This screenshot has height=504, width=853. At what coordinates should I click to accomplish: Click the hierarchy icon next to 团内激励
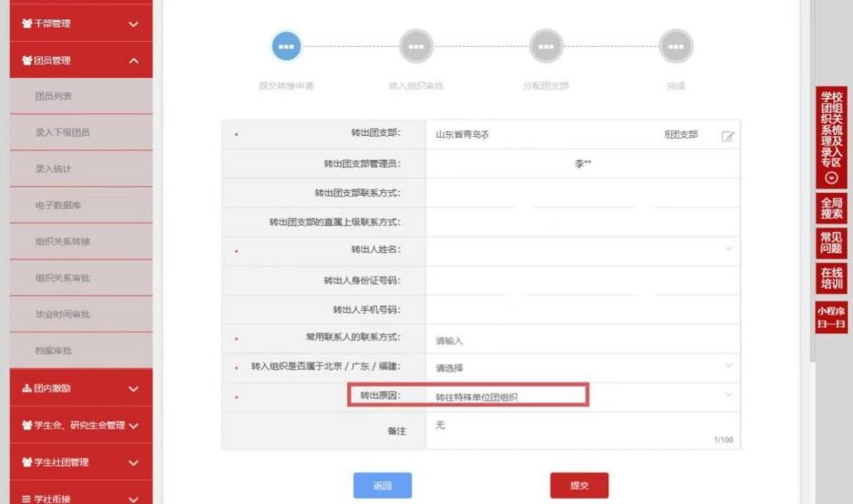[27, 388]
